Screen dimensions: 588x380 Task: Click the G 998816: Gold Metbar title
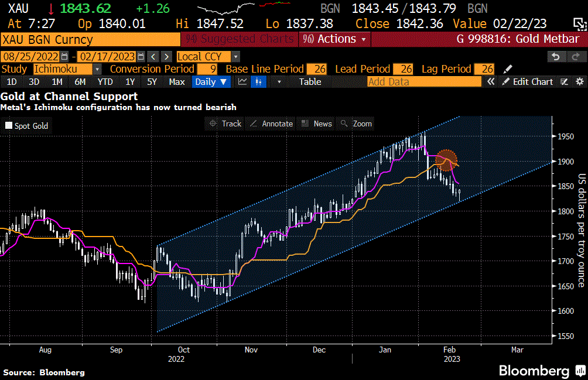coord(518,39)
